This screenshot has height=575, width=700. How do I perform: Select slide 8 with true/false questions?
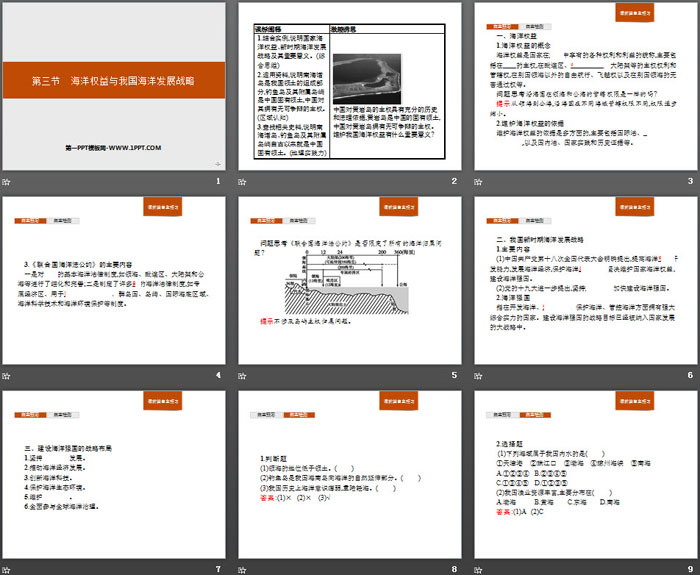tap(350, 475)
